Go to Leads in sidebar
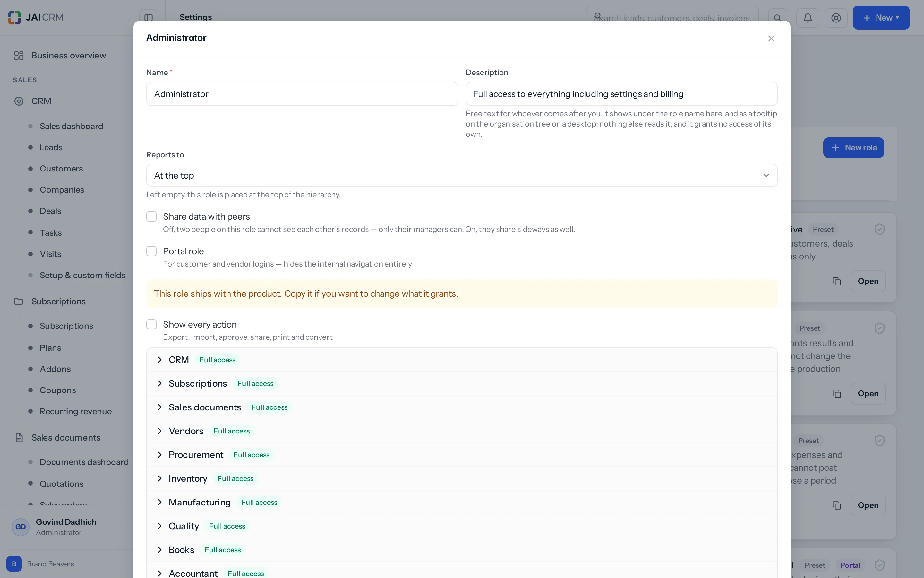Viewport: 924px width, 578px height. point(51,148)
